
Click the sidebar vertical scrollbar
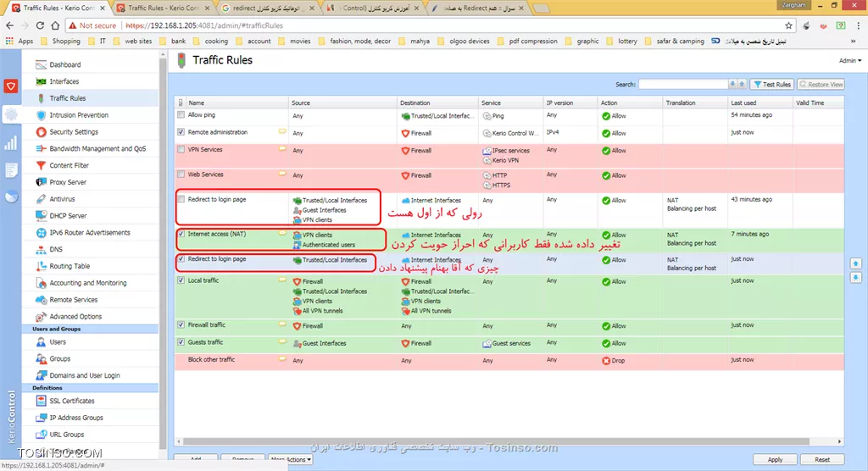tap(163, 255)
